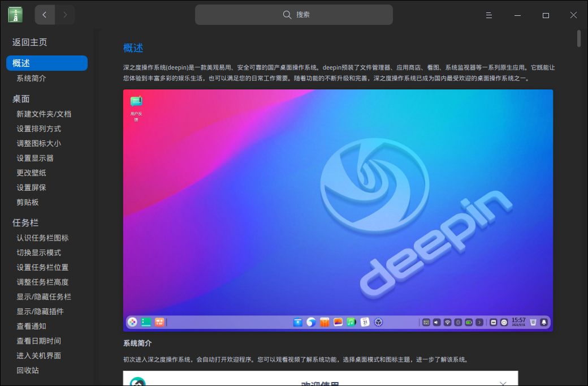
Task: Open 系统简介 in the sidebar
Action: 31,79
